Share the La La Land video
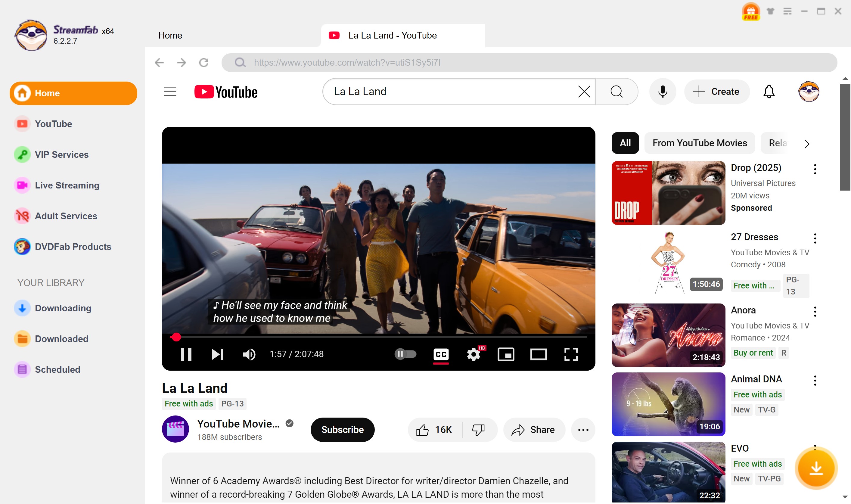 pos(534,430)
